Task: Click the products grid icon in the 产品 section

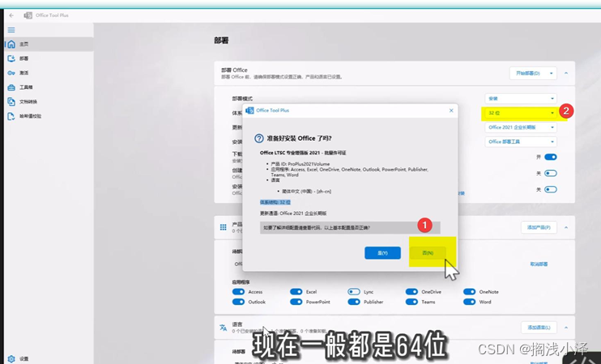Action: (x=223, y=227)
